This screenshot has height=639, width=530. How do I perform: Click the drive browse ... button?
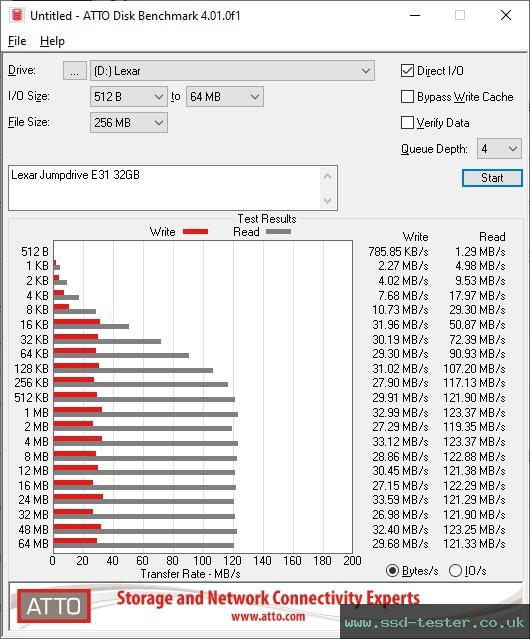tap(75, 71)
